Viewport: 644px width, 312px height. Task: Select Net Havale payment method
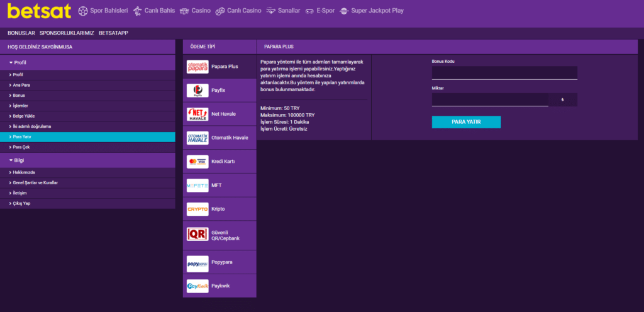[x=219, y=114]
